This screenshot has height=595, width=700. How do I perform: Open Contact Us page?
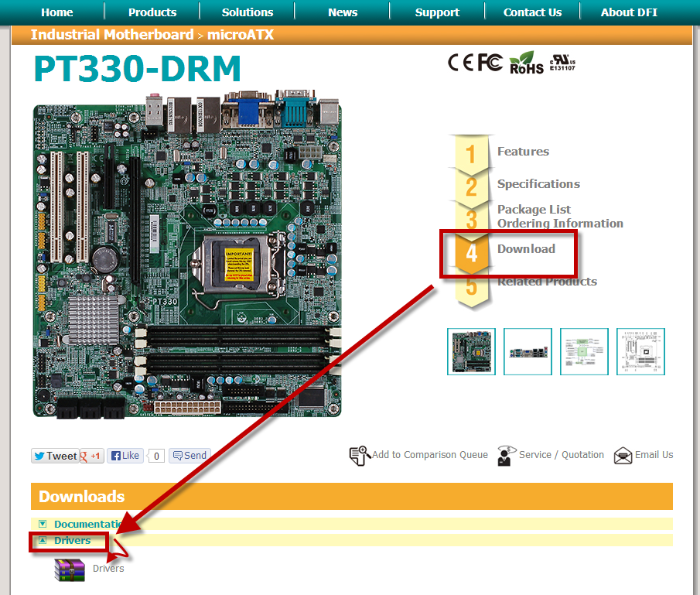click(x=532, y=12)
